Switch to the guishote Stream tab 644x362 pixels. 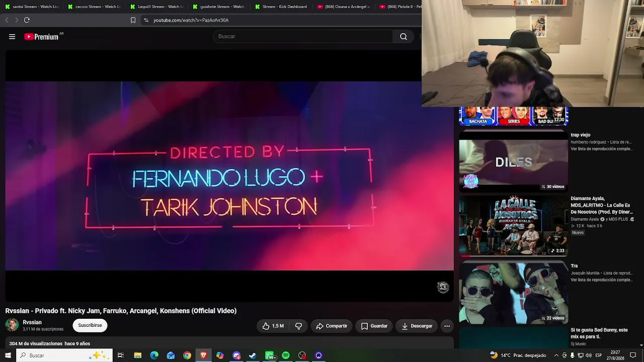click(219, 7)
